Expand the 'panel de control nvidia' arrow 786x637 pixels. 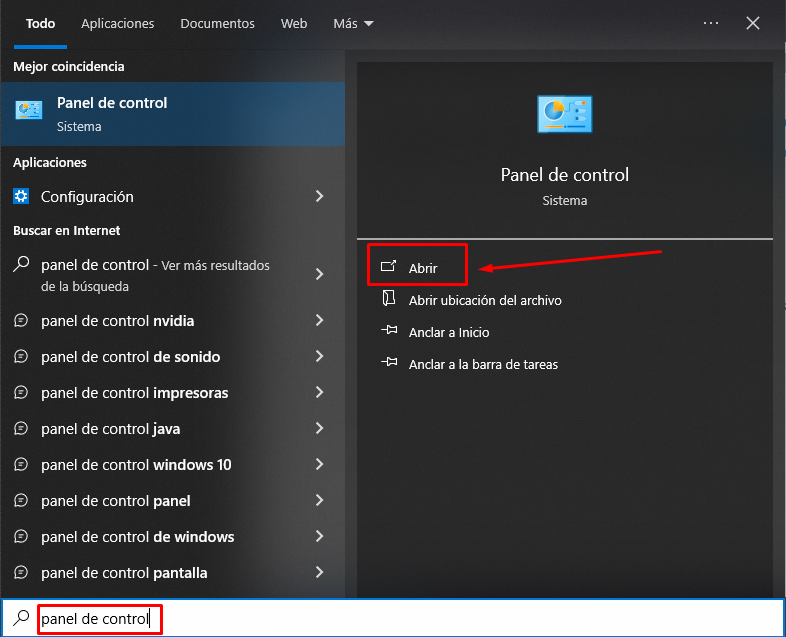click(320, 320)
